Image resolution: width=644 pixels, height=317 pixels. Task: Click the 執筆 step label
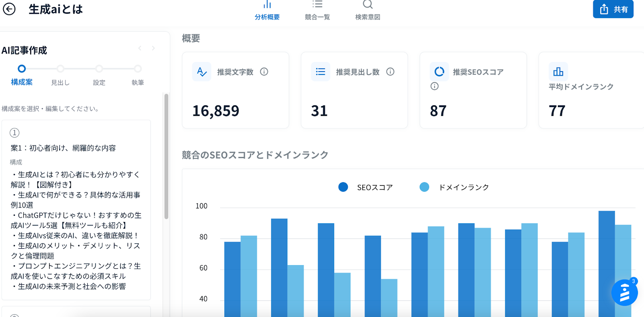coord(138,82)
